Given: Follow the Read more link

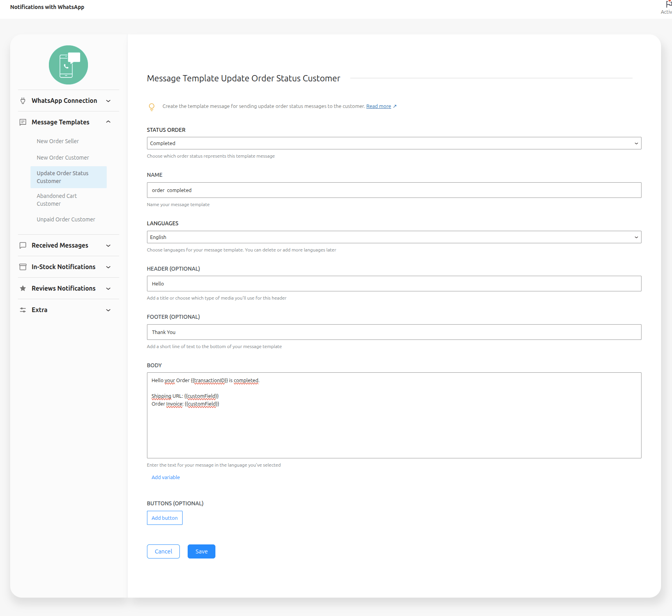Looking at the screenshot, I should 378,106.
